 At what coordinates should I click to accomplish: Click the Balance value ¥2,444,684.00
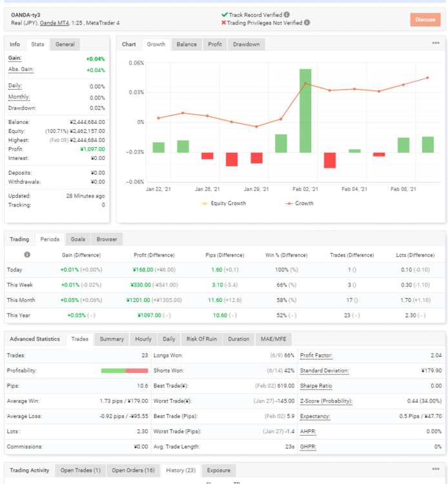(87, 122)
